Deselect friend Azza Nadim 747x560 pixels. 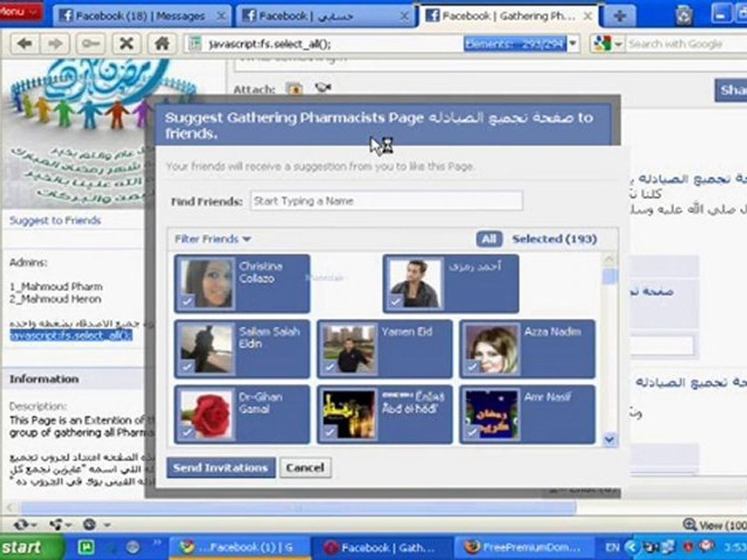(x=527, y=349)
